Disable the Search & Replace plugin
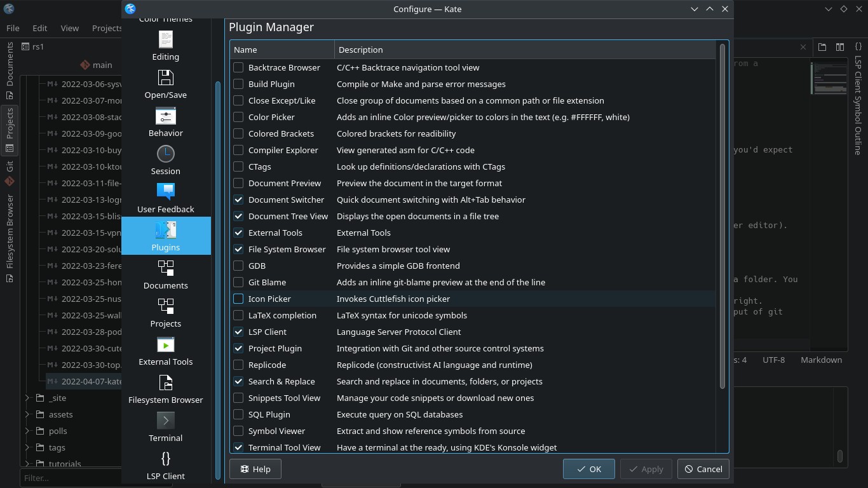 [238, 381]
